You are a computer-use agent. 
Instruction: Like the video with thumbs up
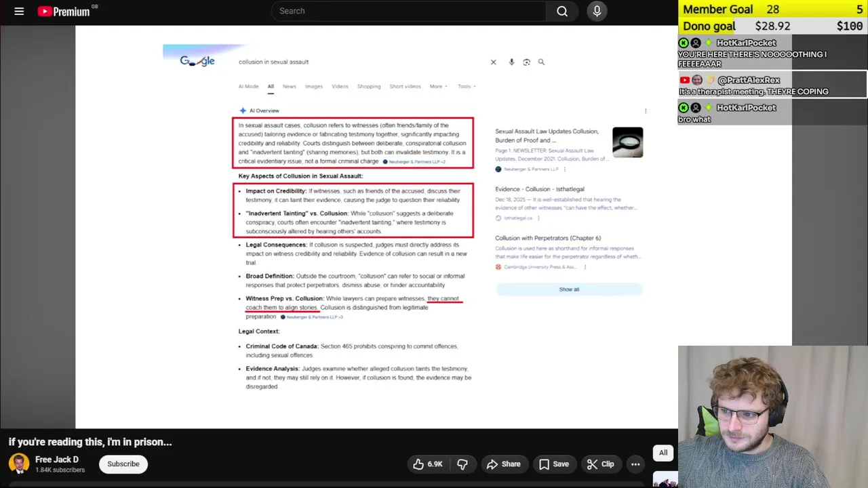tap(428, 464)
